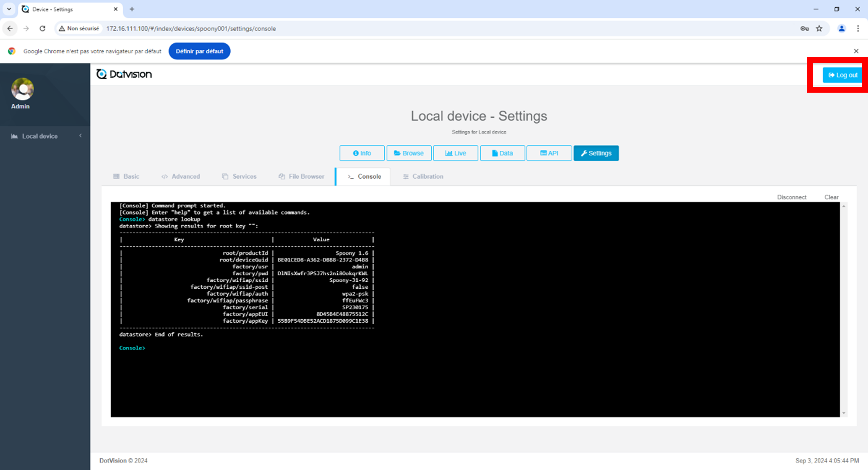Open the tab search dropdown arrow
Image resolution: width=868 pixels, height=470 pixels.
[x=9, y=9]
